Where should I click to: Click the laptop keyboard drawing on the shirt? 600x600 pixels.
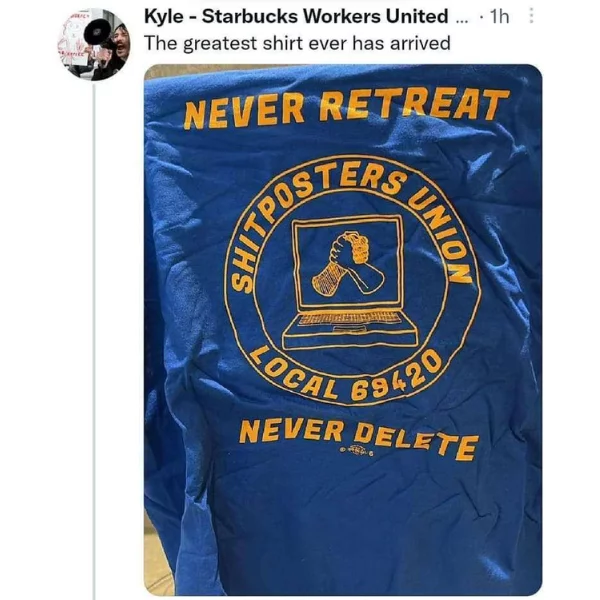click(x=348, y=318)
